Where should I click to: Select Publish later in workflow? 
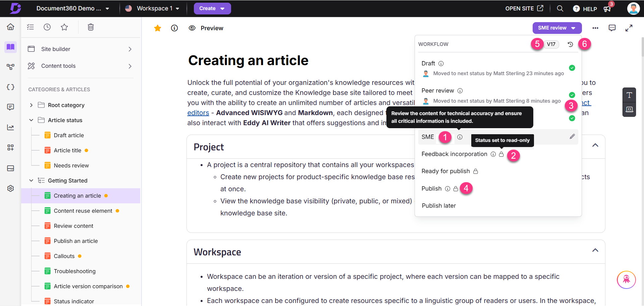point(439,206)
